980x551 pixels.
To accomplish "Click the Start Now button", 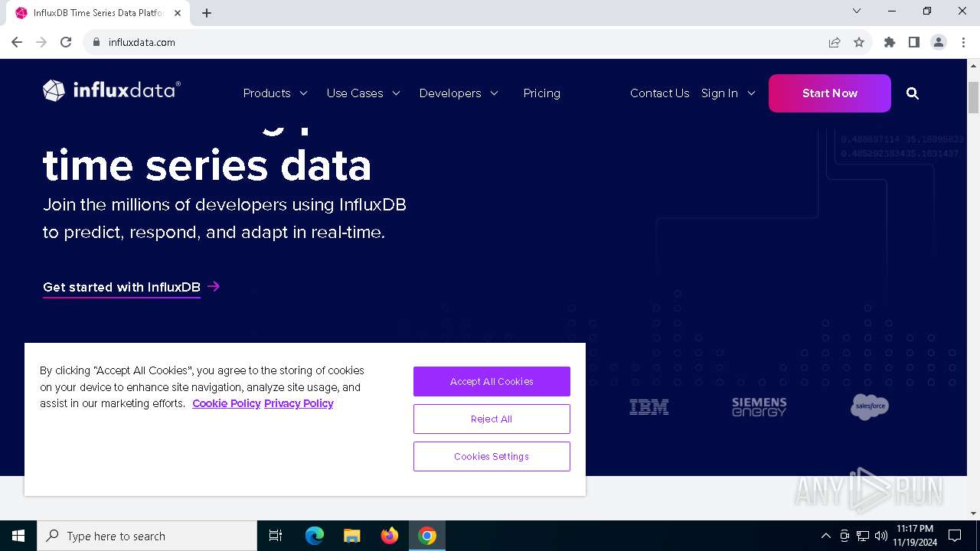I will (830, 93).
